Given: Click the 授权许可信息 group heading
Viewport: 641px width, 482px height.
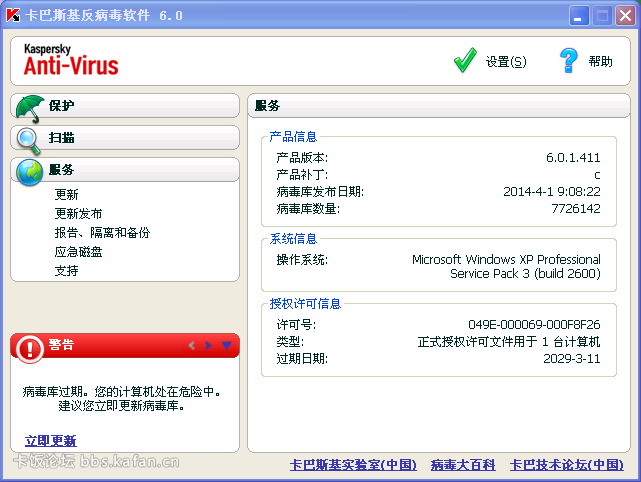Looking at the screenshot, I should coord(305,304).
